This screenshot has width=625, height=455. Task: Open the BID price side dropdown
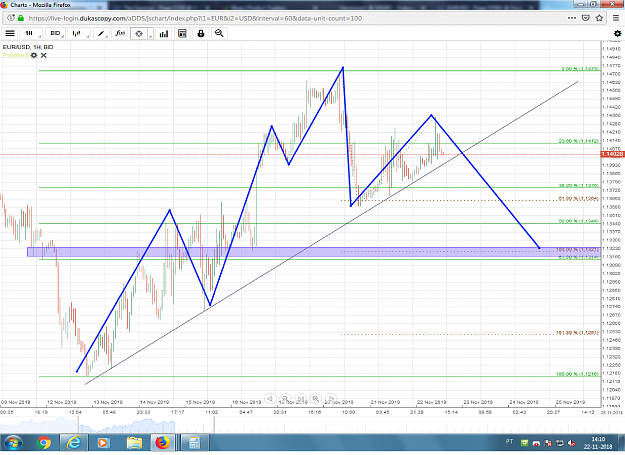[56, 33]
